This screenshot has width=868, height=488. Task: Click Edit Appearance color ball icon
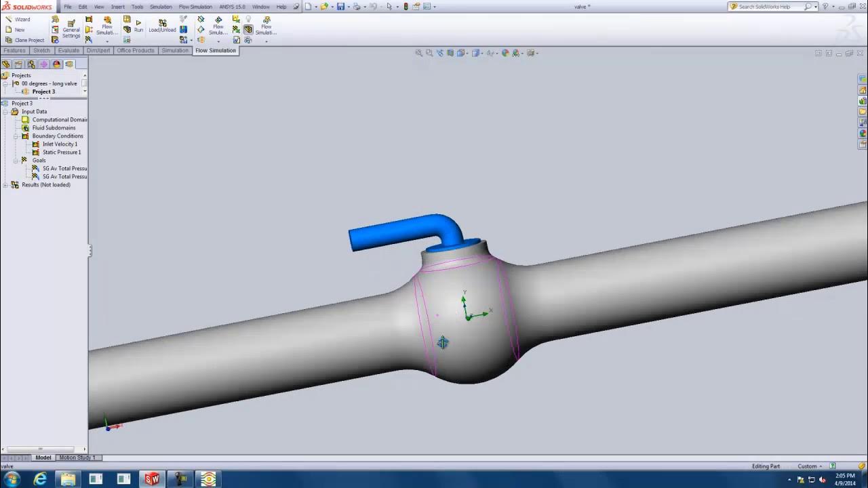click(x=505, y=53)
